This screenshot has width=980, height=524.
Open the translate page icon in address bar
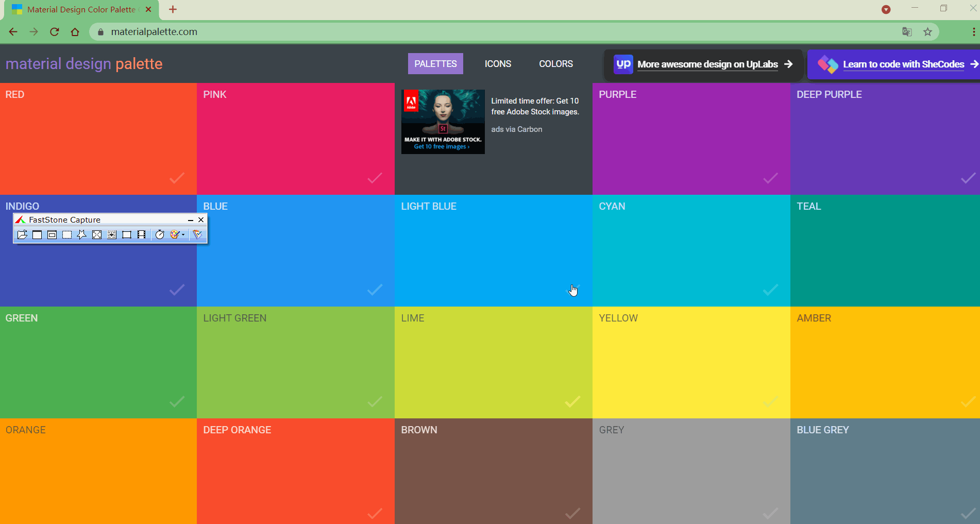click(x=907, y=31)
